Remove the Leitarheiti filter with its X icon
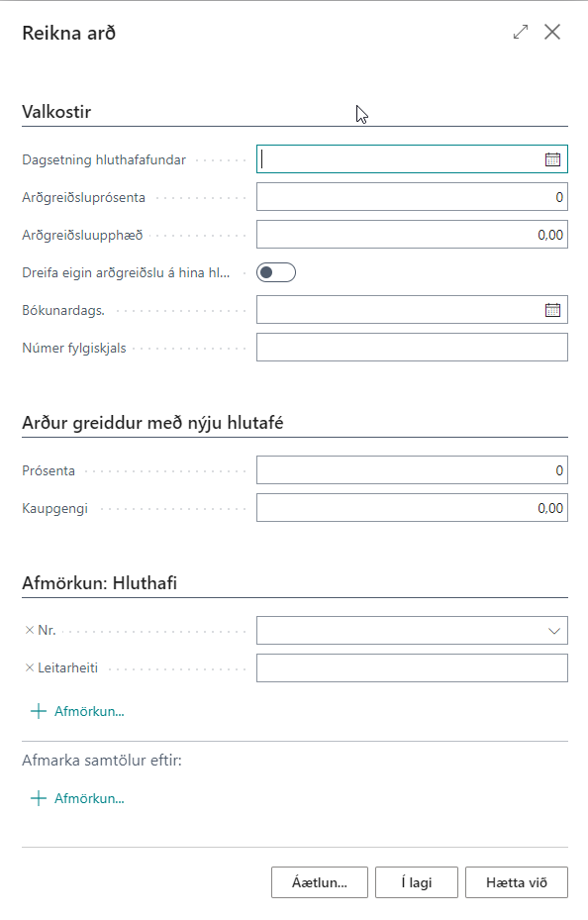588x920 pixels. pyautogui.click(x=30, y=667)
